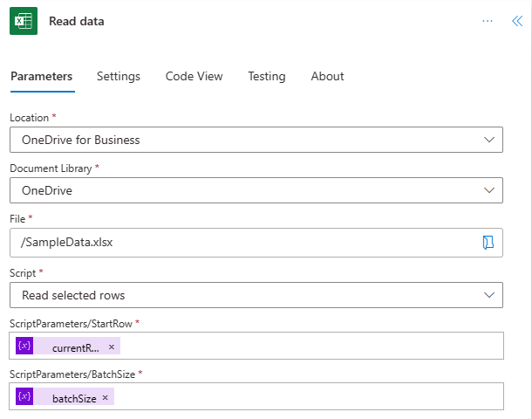Click inside the BatchSize input field

coord(305,397)
